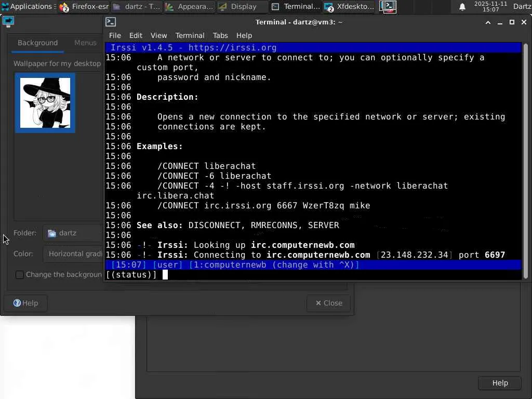Click the text irc.computernewb.com in Looking up line
Screen dimensions: 532x399
303,245
